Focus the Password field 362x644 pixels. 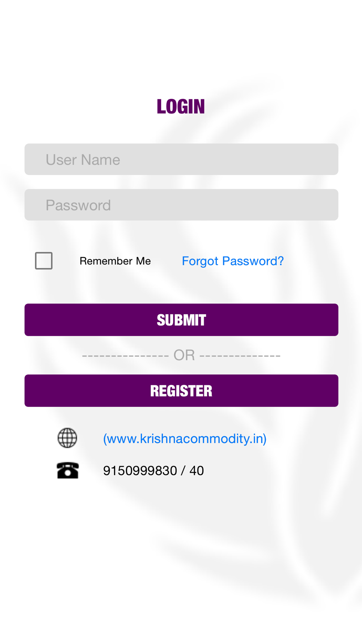(181, 205)
